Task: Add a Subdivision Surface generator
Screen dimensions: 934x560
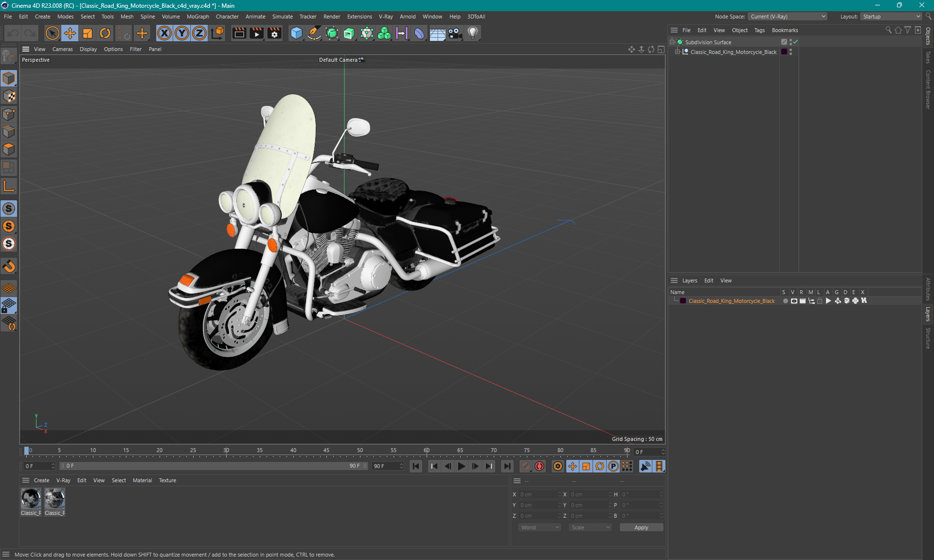Action: (x=332, y=33)
